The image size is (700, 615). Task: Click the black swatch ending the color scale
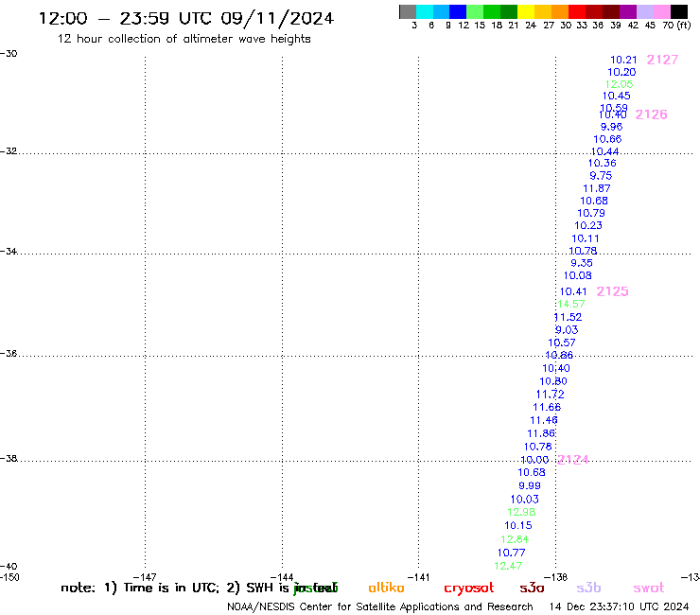pos(679,11)
